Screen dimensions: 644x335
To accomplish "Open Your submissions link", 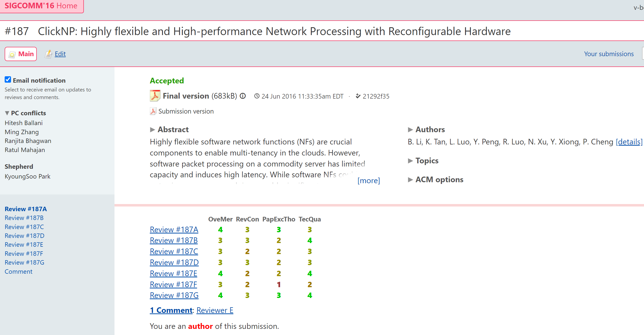I will 608,54.
